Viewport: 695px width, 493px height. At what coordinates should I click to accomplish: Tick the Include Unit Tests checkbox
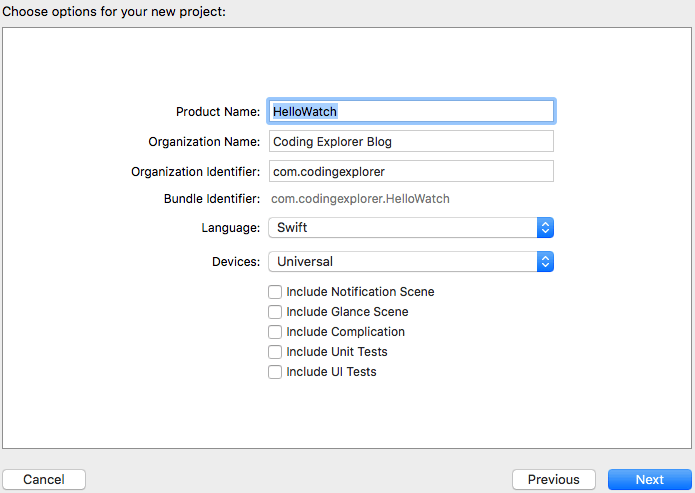click(275, 352)
